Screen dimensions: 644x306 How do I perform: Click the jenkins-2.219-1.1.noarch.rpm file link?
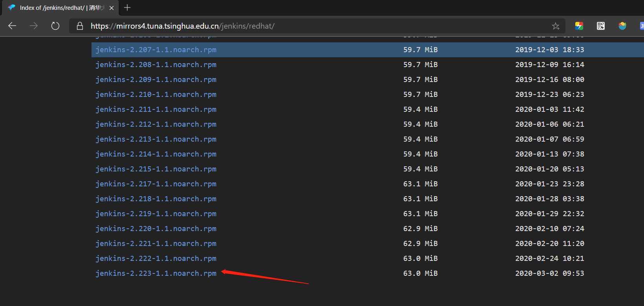click(x=156, y=214)
